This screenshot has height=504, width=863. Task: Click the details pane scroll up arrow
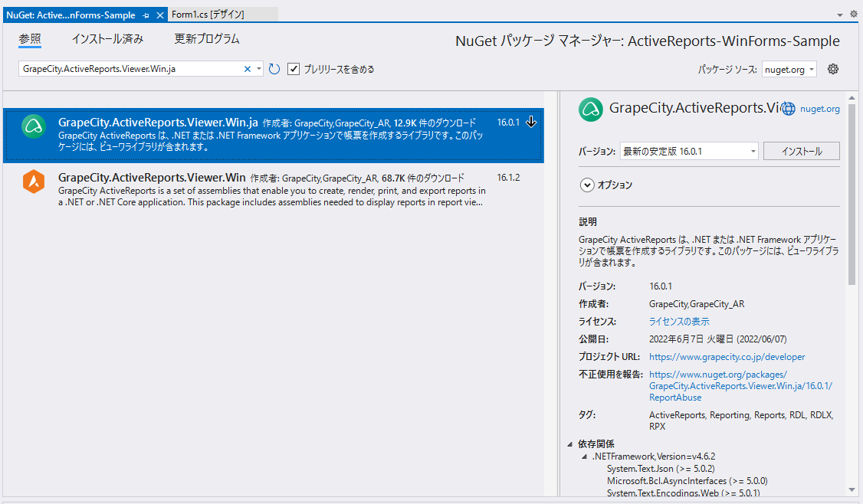(852, 98)
